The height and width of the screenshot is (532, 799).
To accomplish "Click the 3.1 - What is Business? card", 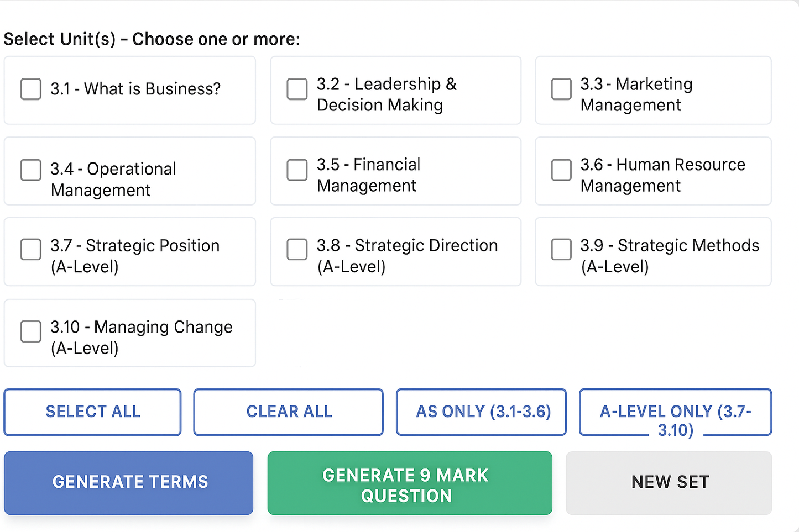I will [x=129, y=90].
